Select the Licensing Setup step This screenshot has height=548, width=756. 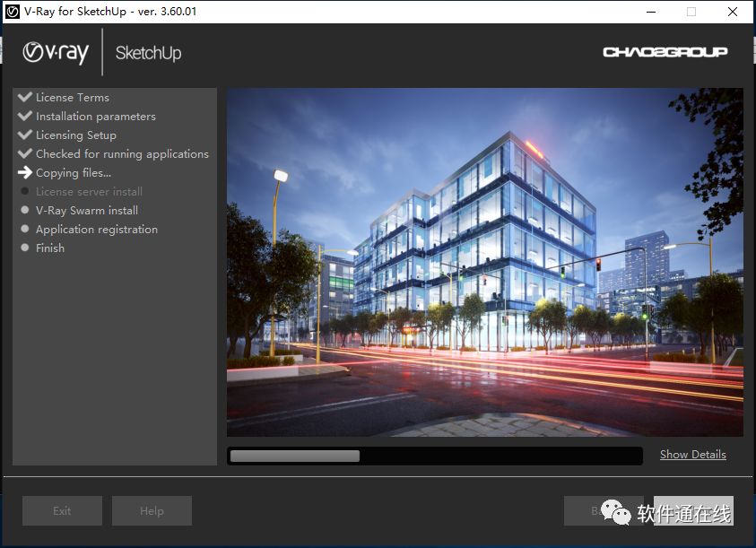[x=76, y=135]
